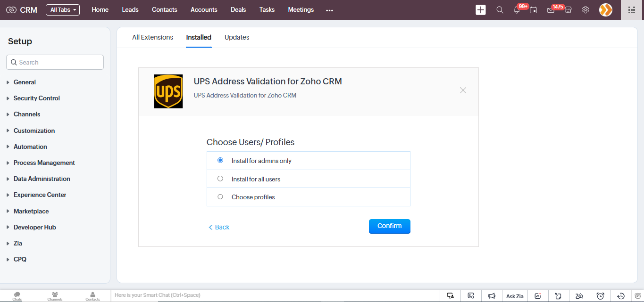This screenshot has height=302, width=644.
Task: Expand the Process Management section
Action: (x=44, y=163)
